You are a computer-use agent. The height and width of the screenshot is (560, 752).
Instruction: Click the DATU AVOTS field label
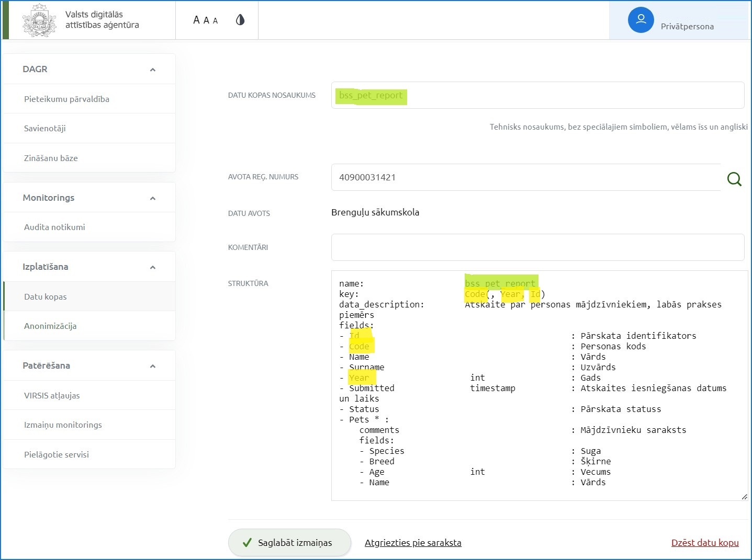pos(249,213)
